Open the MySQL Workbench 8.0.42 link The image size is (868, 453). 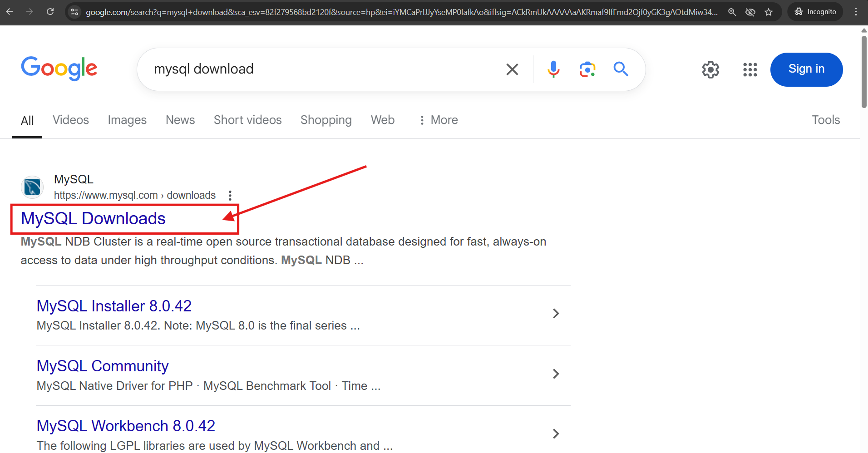[126, 426]
